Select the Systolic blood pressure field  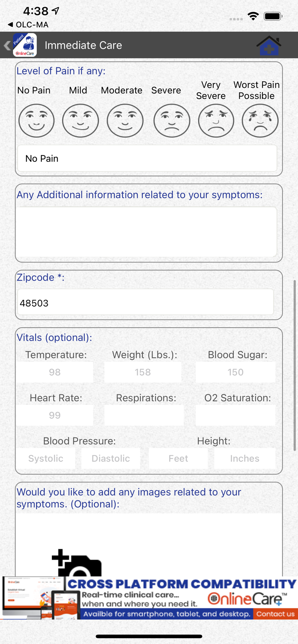pos(46,459)
